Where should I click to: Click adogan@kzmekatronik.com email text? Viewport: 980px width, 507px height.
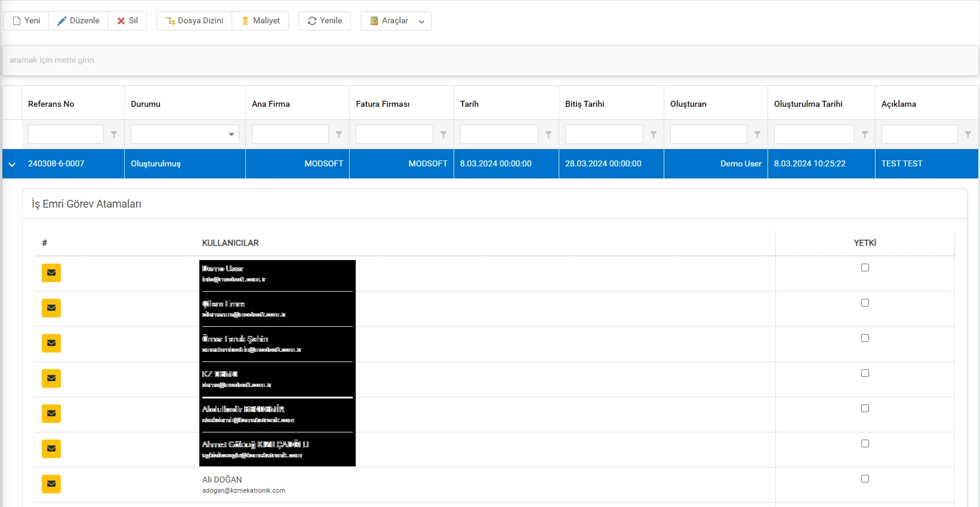(244, 491)
